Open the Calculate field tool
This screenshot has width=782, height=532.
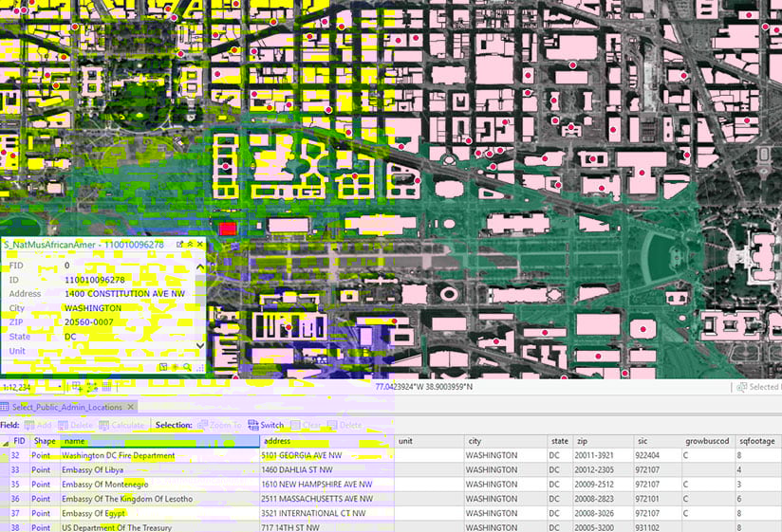click(121, 425)
